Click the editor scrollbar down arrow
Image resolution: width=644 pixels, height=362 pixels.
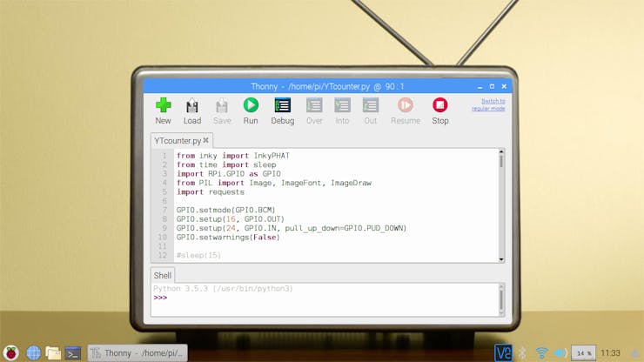(501, 259)
